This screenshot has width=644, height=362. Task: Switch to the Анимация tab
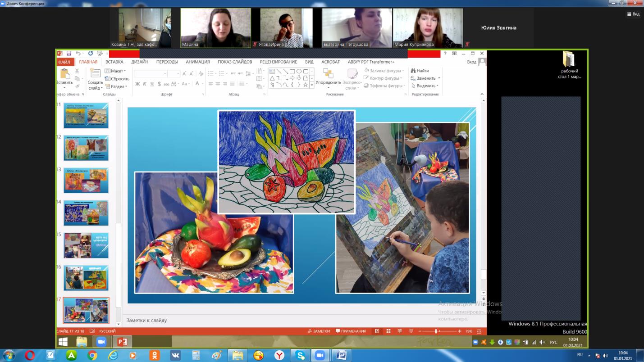(197, 62)
